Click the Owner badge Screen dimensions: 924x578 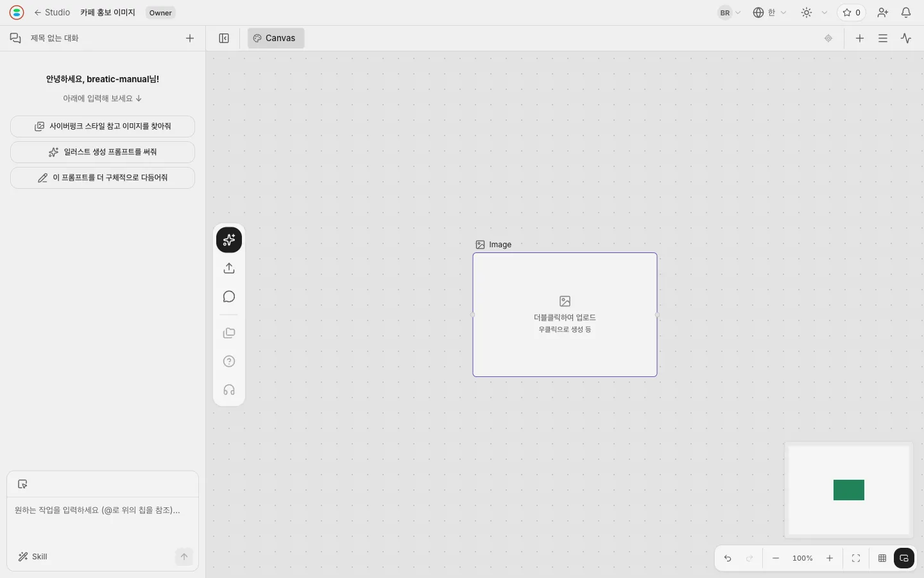(160, 13)
